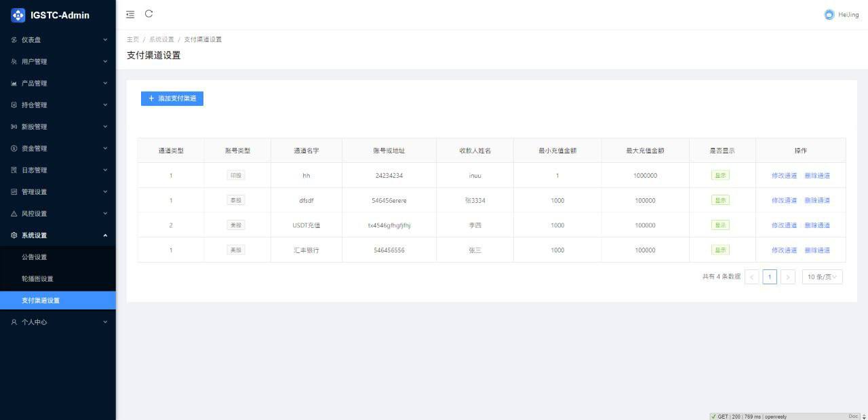
Task: Click 修改通道 link on the USDT充值 row
Action: coord(785,225)
